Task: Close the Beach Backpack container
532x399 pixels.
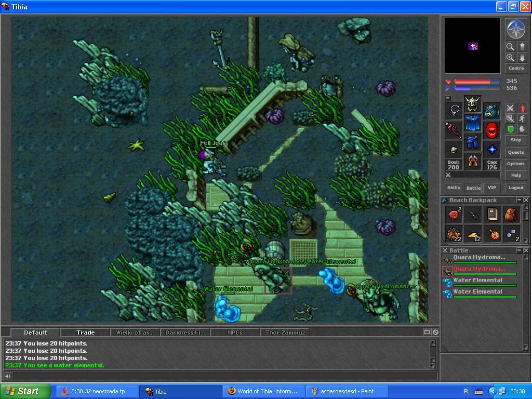Action: [526, 200]
